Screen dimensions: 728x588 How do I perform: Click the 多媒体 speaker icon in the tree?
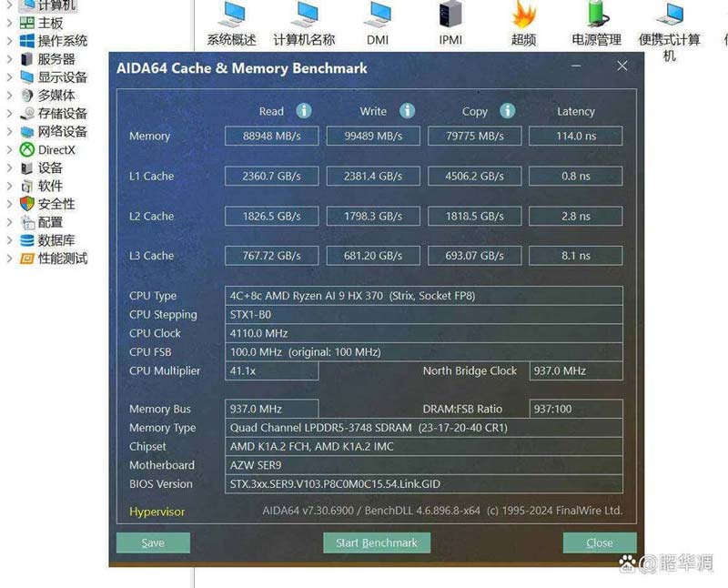point(27,96)
